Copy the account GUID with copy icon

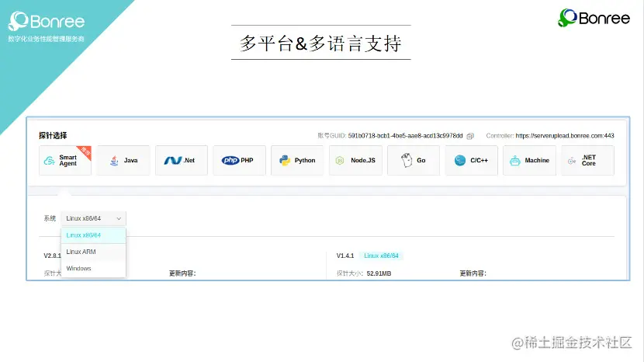(470, 136)
